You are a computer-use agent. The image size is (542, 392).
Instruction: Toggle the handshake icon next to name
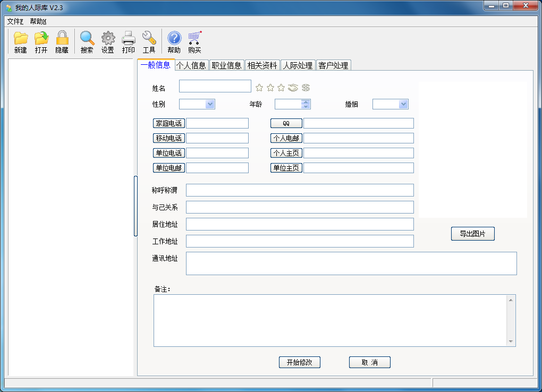point(293,88)
